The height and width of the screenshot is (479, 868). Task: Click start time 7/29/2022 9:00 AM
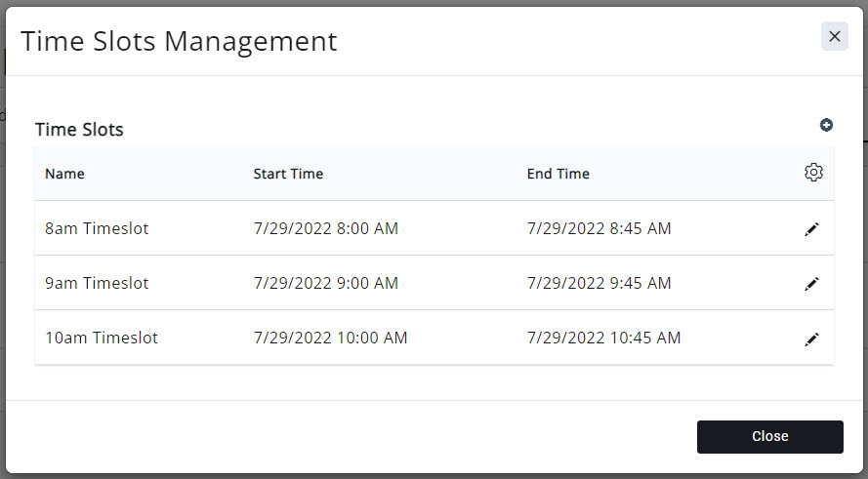pyautogui.click(x=325, y=283)
